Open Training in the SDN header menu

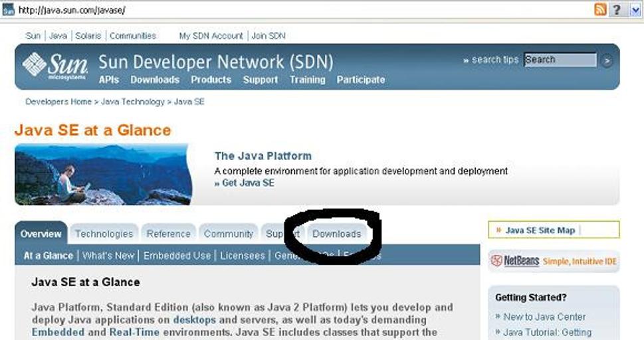pyautogui.click(x=307, y=80)
